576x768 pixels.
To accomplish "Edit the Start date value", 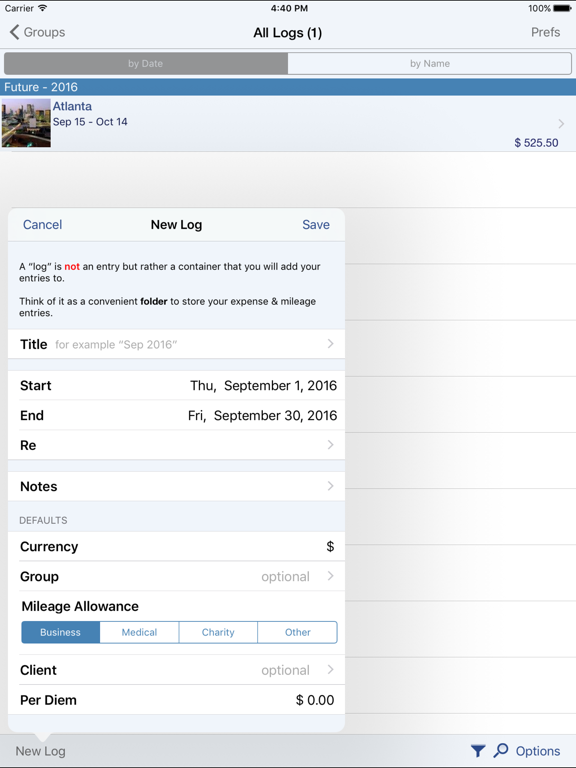I will pos(264,385).
